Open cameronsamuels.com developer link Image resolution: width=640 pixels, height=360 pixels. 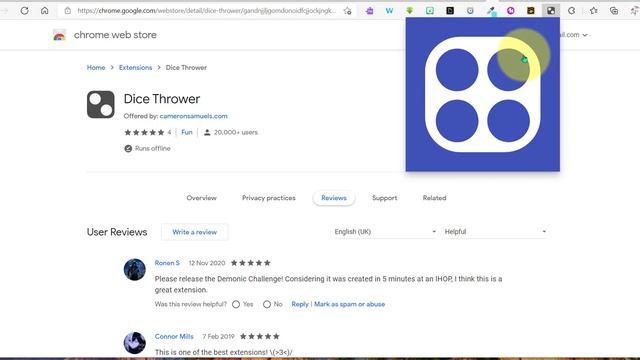point(193,116)
